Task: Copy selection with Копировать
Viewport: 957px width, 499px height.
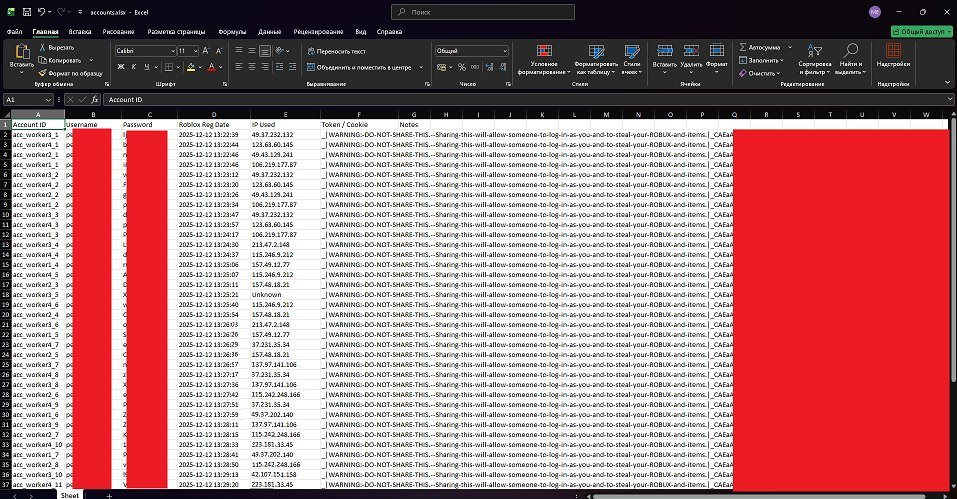Action: [x=60, y=60]
